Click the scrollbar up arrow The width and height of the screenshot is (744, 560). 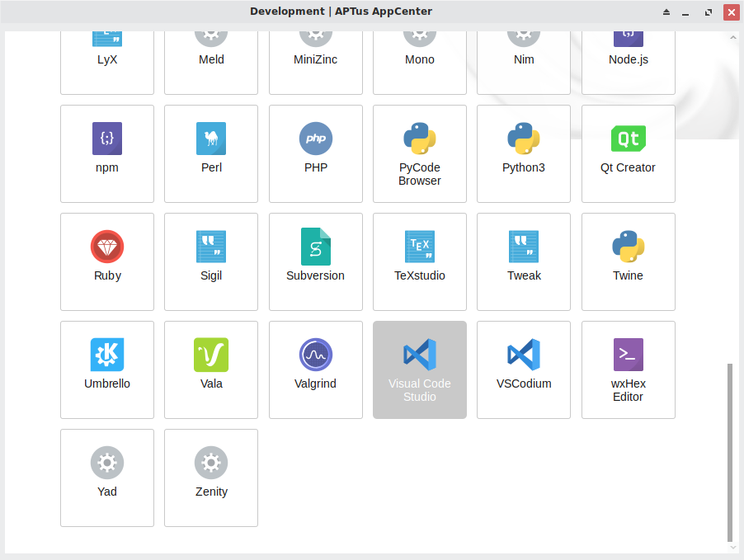tap(732, 37)
